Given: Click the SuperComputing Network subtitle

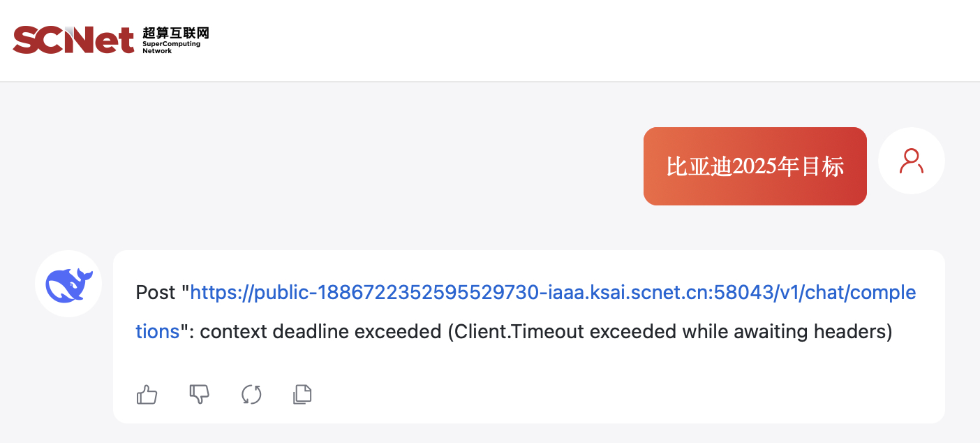Looking at the screenshot, I should point(171,48).
